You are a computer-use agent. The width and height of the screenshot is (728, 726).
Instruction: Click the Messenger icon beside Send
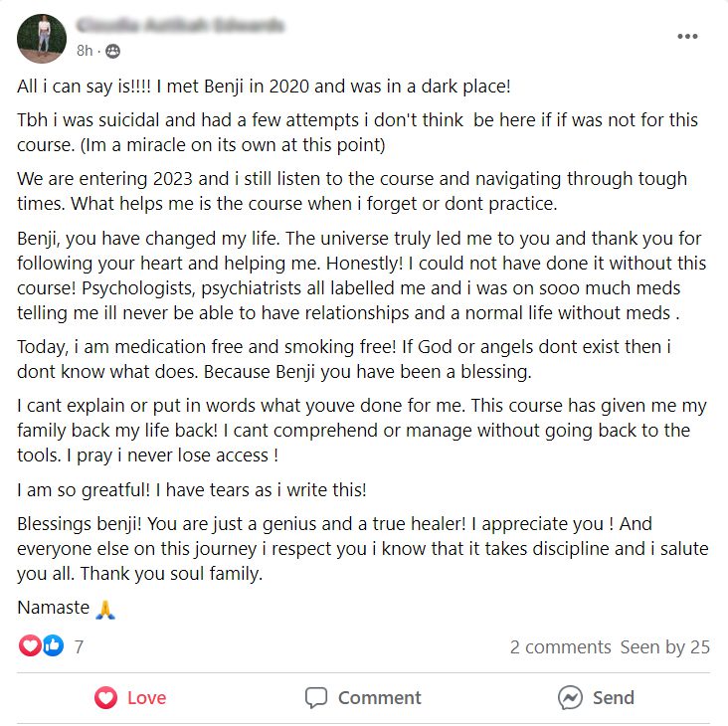coord(570,698)
